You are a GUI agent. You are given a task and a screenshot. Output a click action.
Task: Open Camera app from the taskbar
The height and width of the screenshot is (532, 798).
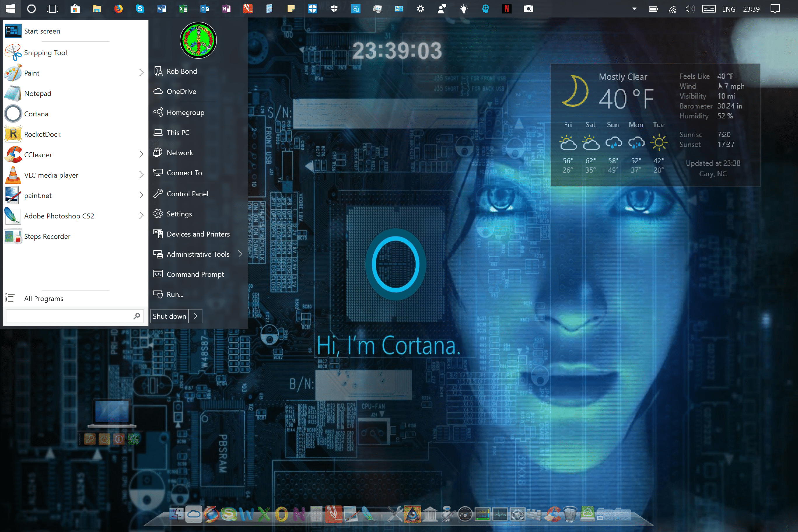click(x=528, y=9)
